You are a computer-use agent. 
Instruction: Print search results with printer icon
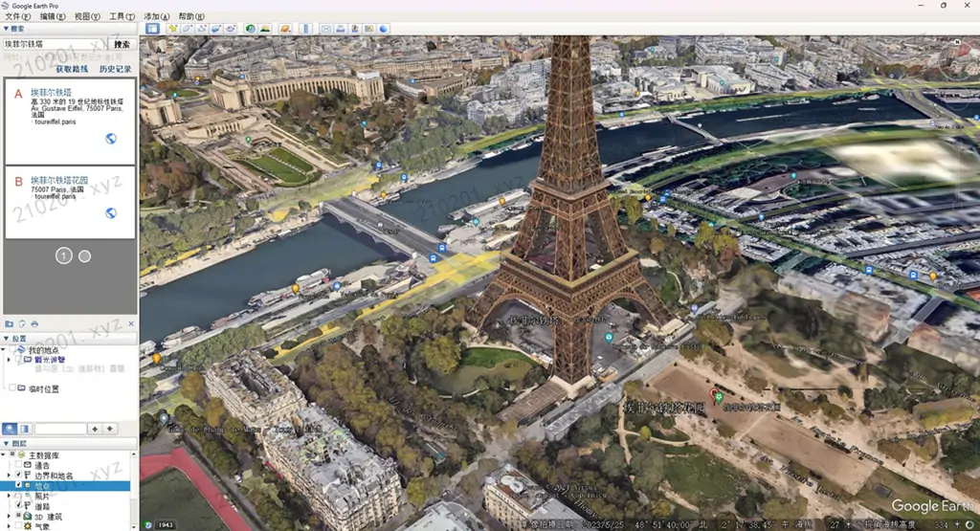click(x=34, y=323)
